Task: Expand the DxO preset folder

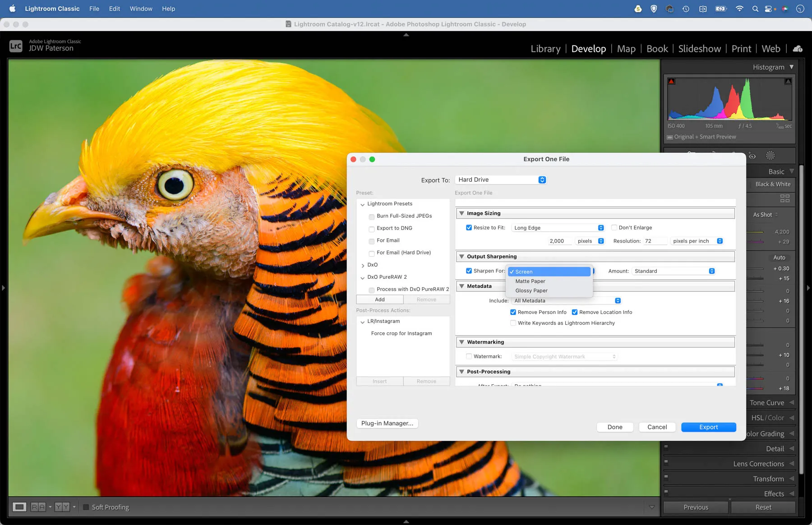Action: 363,265
